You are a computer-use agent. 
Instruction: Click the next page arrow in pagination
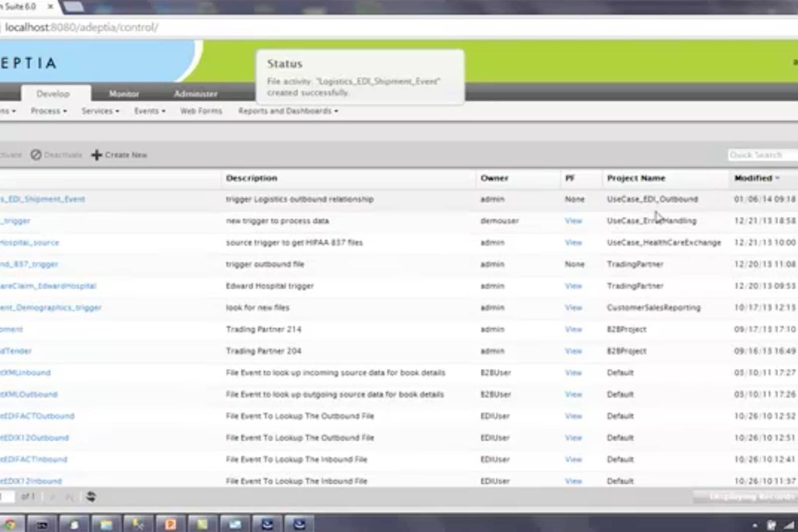(x=52, y=496)
